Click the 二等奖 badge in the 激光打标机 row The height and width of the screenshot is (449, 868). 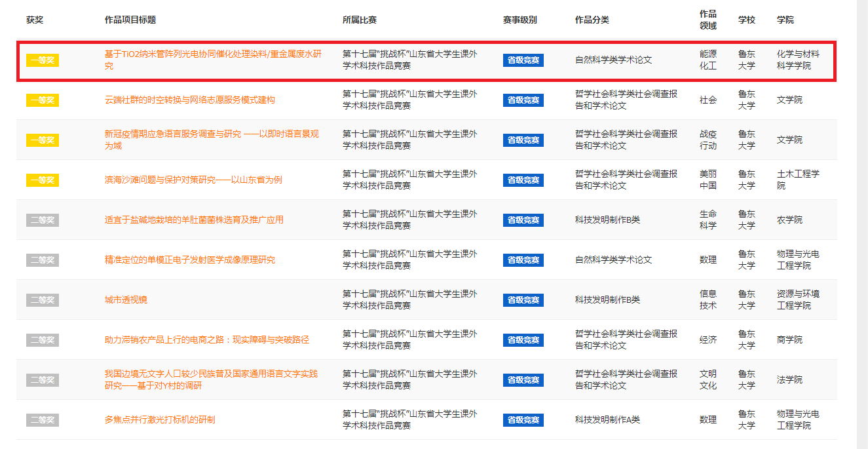point(43,420)
